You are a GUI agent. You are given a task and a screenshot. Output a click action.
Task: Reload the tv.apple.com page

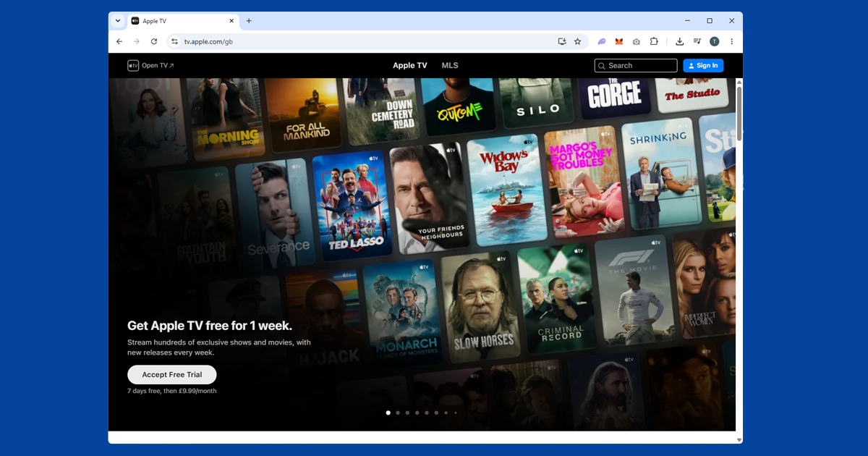click(x=154, y=42)
